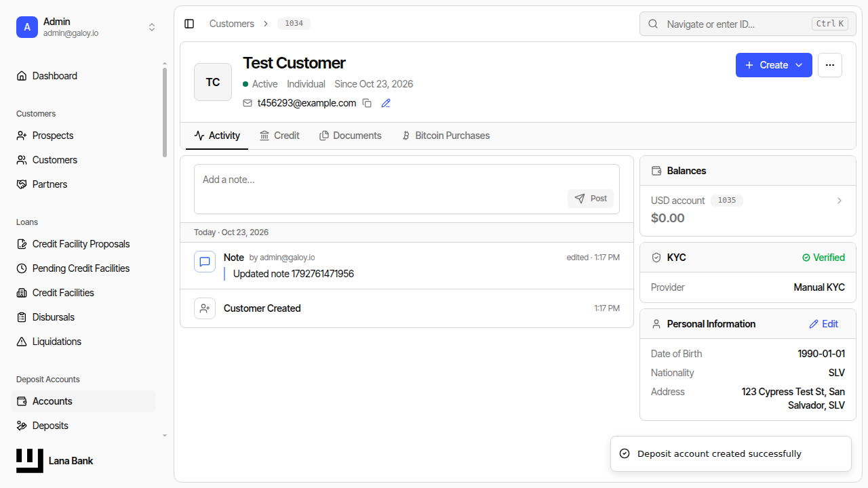The height and width of the screenshot is (488, 868).
Task: Click the KYC shield icon
Action: [x=656, y=258]
